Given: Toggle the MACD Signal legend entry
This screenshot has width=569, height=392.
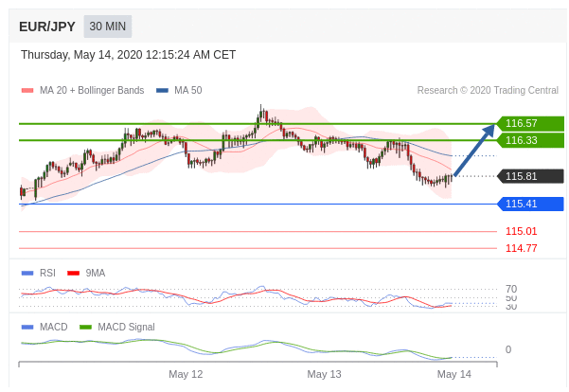Looking at the screenshot, I should [117, 327].
